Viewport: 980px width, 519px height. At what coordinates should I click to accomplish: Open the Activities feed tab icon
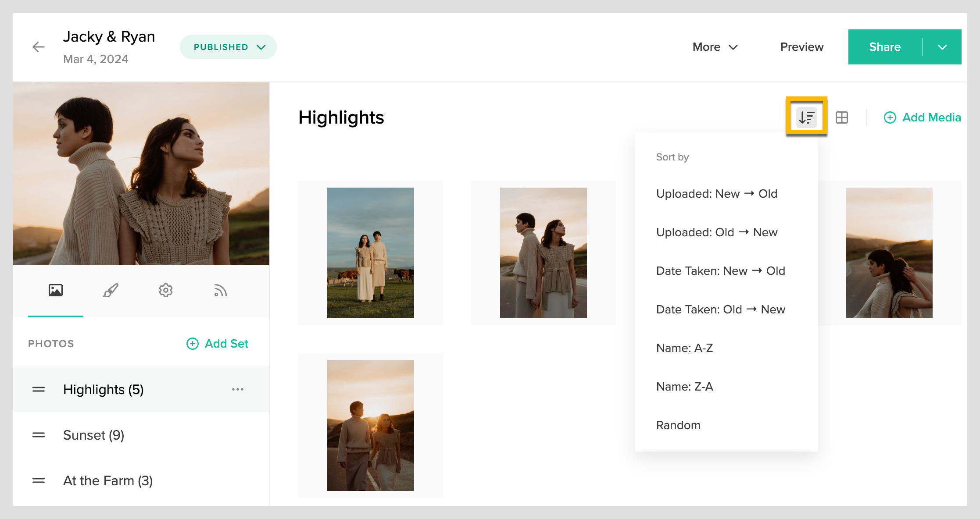point(220,290)
